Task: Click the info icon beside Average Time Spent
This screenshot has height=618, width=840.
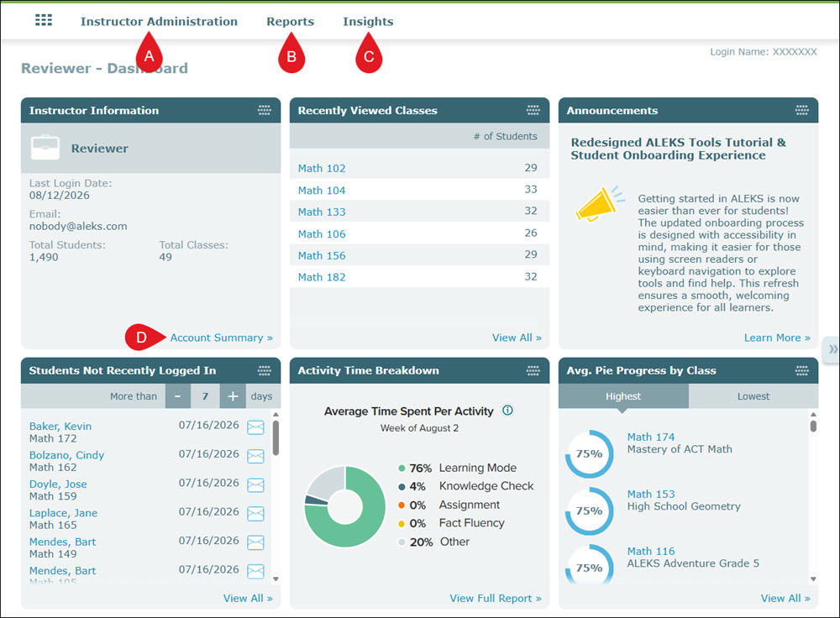Action: pyautogui.click(x=507, y=411)
